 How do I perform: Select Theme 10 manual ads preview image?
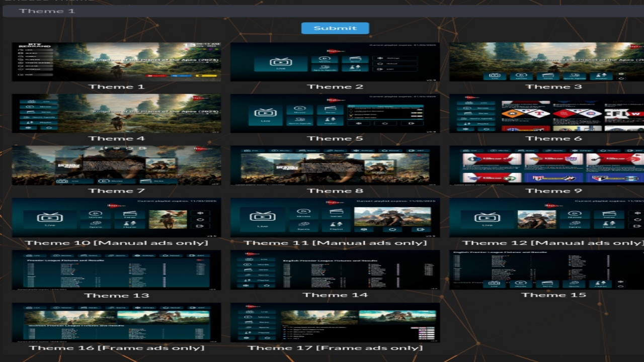[116, 218]
